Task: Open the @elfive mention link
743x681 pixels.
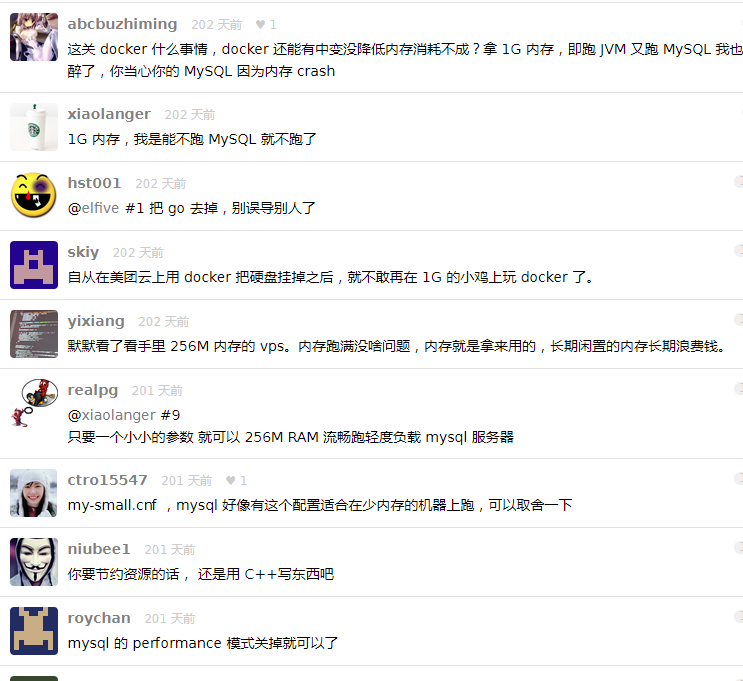Action: coord(93,208)
